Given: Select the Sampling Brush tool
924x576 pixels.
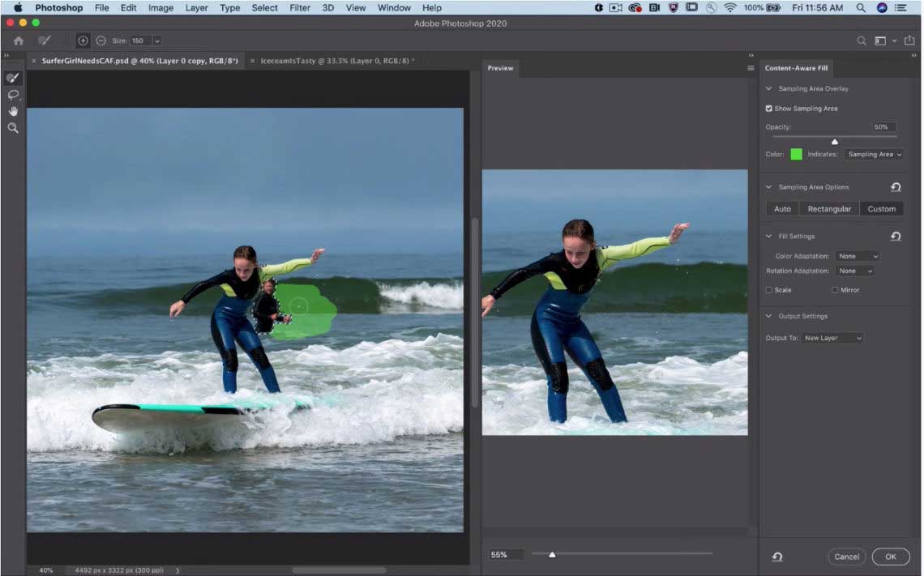Looking at the screenshot, I should (x=12, y=78).
